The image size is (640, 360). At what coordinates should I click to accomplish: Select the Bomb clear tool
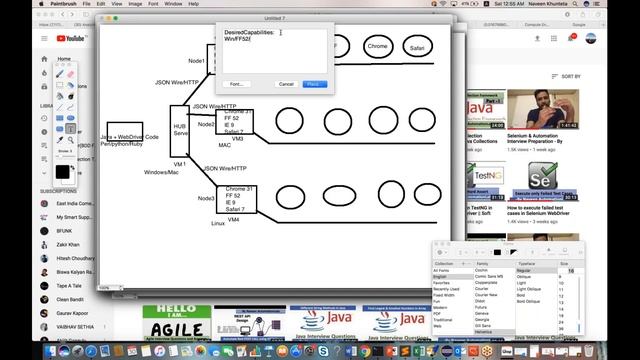(71, 96)
